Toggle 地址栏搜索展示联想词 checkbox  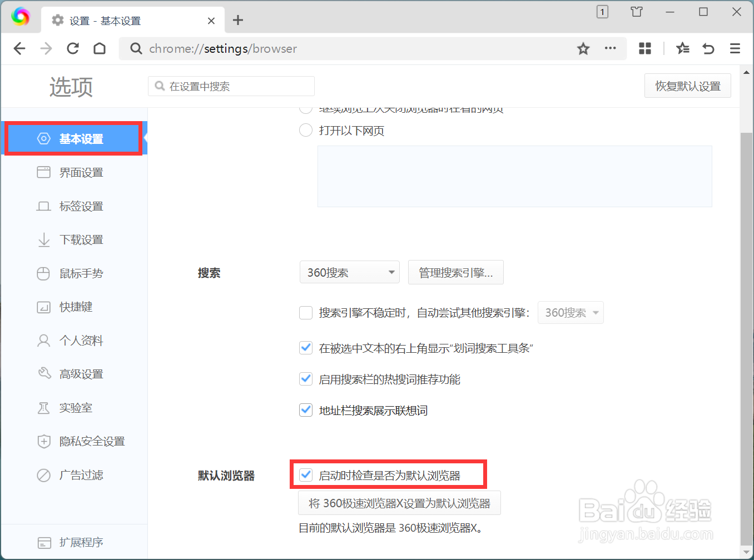[306, 411]
